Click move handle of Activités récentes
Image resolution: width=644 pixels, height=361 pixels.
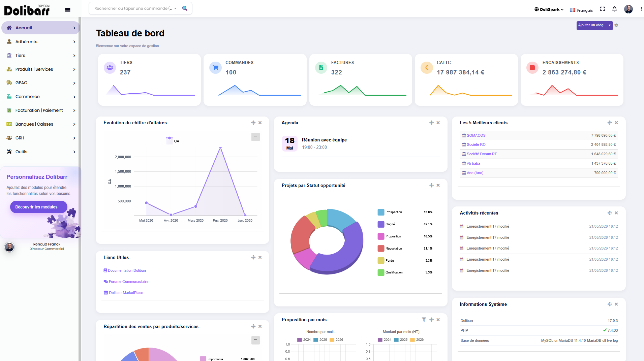pyautogui.click(x=610, y=213)
